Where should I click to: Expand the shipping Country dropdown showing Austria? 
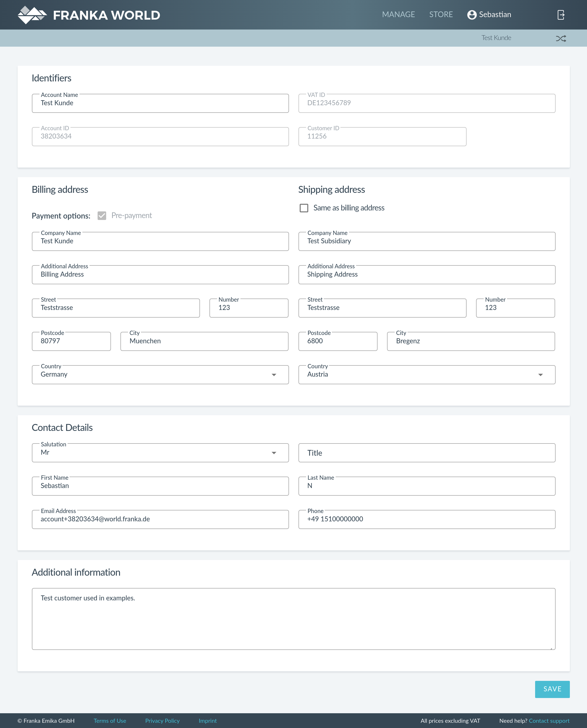(427, 375)
